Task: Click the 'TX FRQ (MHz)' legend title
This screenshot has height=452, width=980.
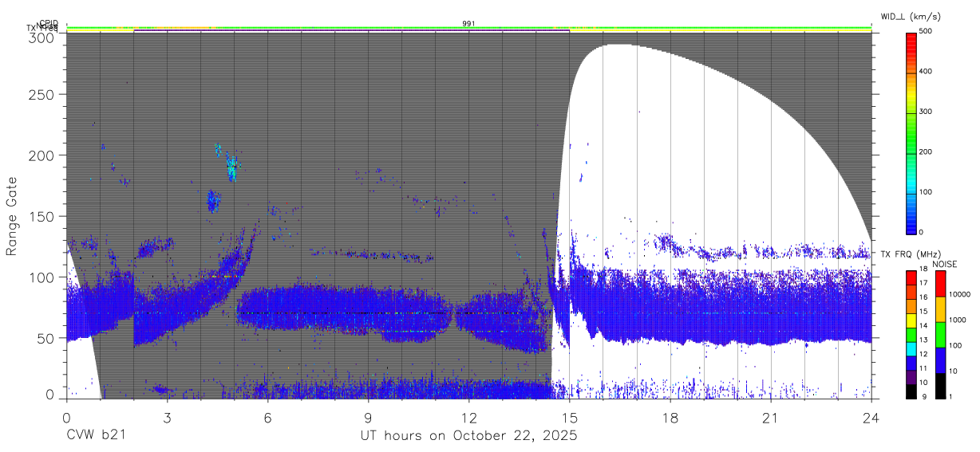Action: 910,254
